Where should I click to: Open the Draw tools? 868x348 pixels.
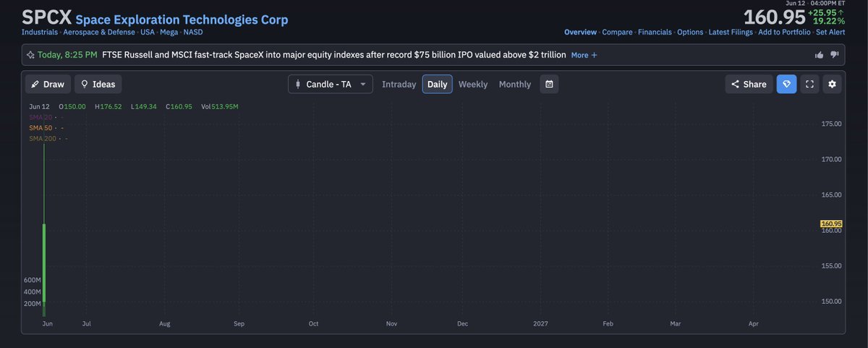pyautogui.click(x=48, y=84)
